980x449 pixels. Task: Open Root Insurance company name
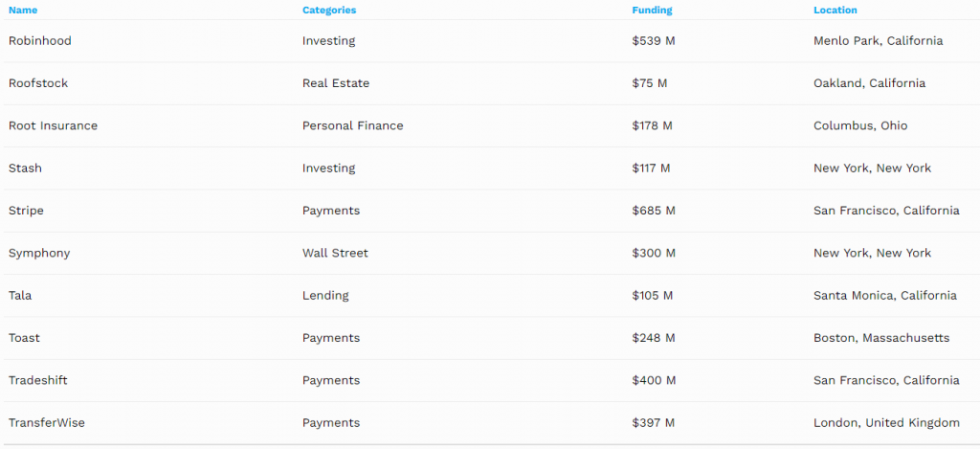(x=53, y=125)
